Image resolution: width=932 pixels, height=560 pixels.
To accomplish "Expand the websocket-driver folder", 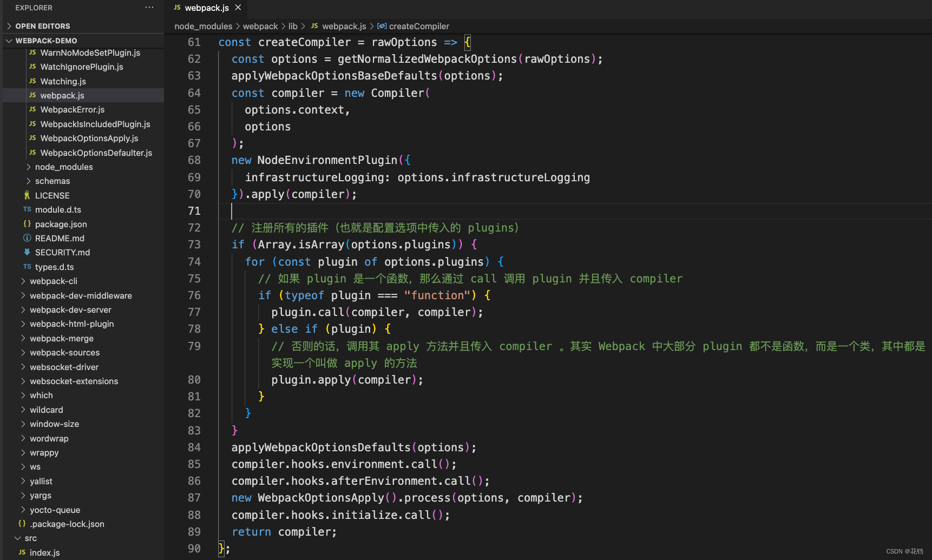I will pos(64,367).
